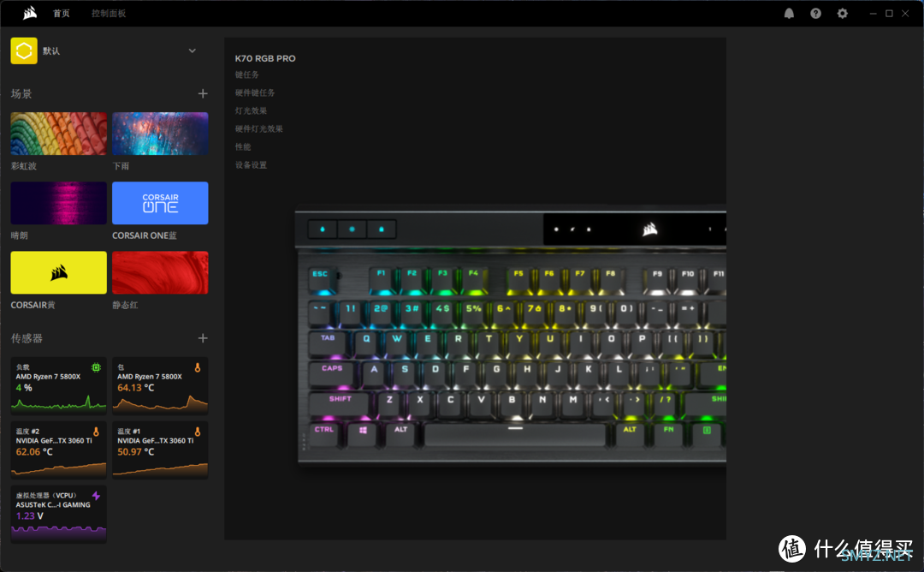Add a new sensor with plus icon
The width and height of the screenshot is (924, 572).
(203, 338)
